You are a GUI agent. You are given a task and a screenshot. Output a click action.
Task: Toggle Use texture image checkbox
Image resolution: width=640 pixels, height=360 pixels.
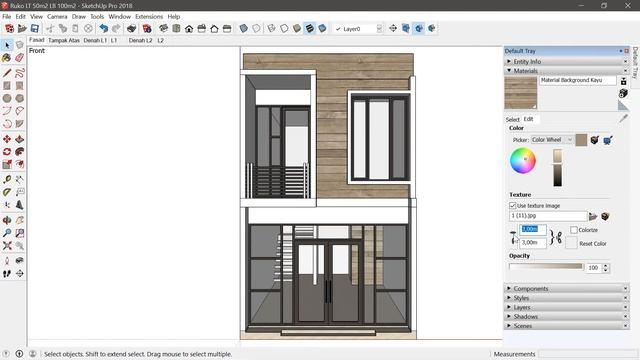pyautogui.click(x=513, y=205)
